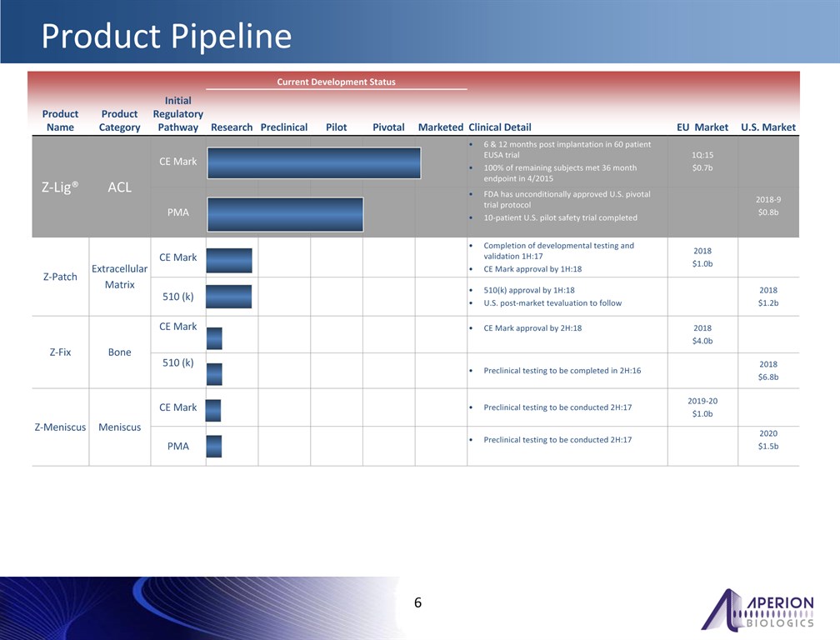This screenshot has height=640, width=840.
Task: Select the Clinical Detail column header
Action: pyautogui.click(x=500, y=127)
